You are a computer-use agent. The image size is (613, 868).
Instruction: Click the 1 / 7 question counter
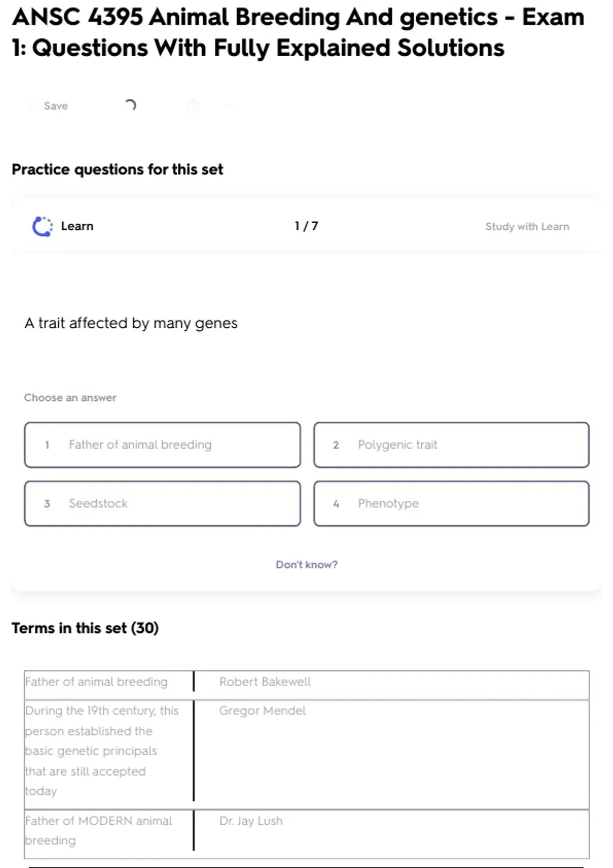(306, 226)
